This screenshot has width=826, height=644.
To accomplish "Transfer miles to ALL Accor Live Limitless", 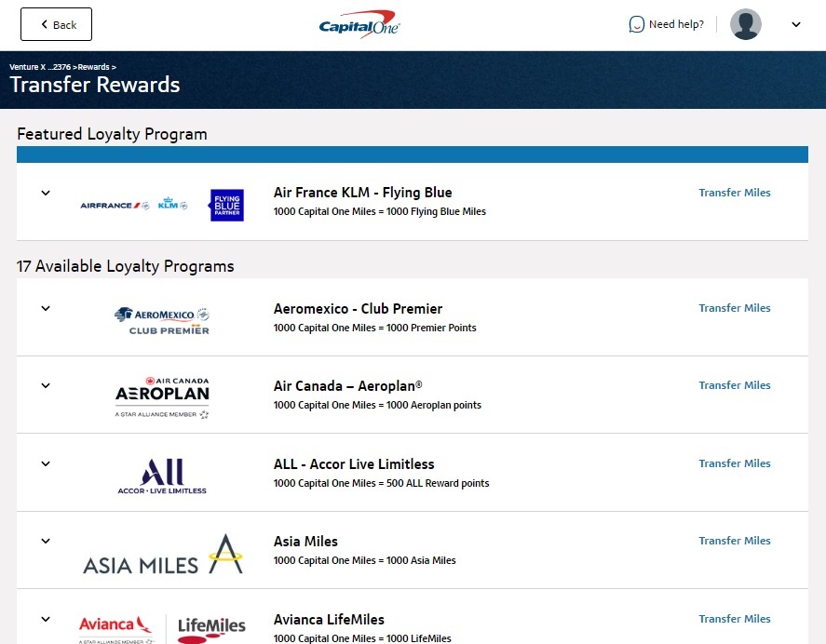I will coord(735,463).
